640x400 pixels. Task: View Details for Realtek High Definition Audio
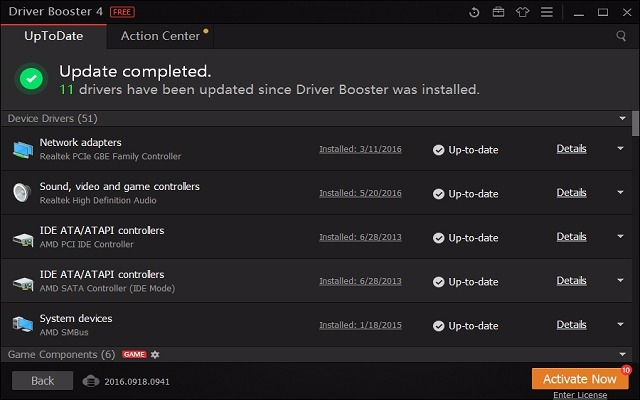[x=571, y=193]
